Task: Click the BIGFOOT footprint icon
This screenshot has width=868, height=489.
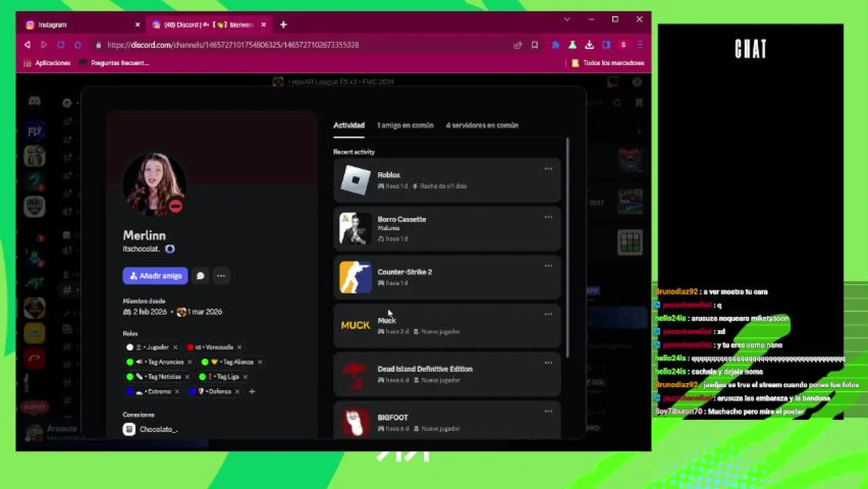Action: (x=355, y=422)
